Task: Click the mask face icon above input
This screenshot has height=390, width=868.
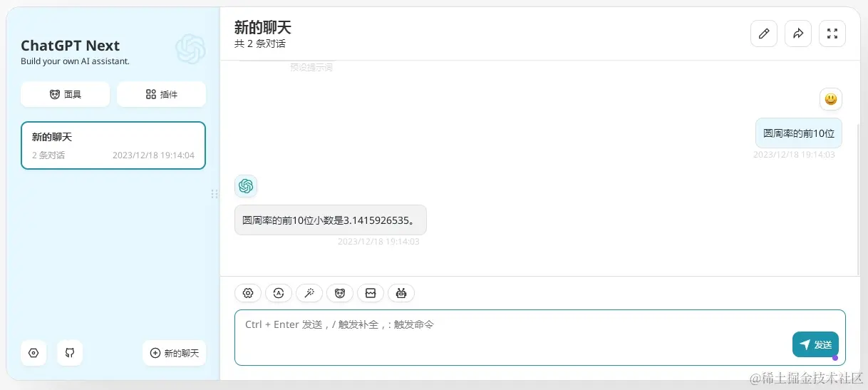Action: [340, 293]
